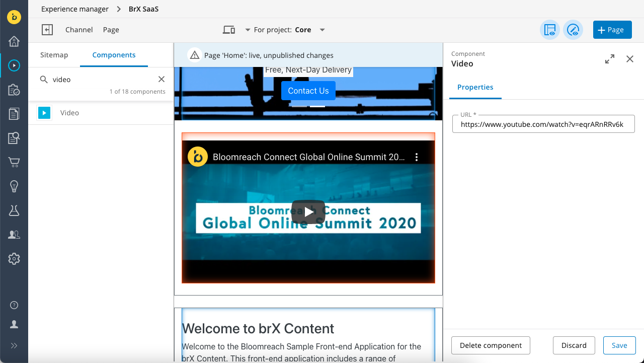Viewport: 644px width, 363px height.
Task: Open the help question mark icon
Action: coord(14,305)
